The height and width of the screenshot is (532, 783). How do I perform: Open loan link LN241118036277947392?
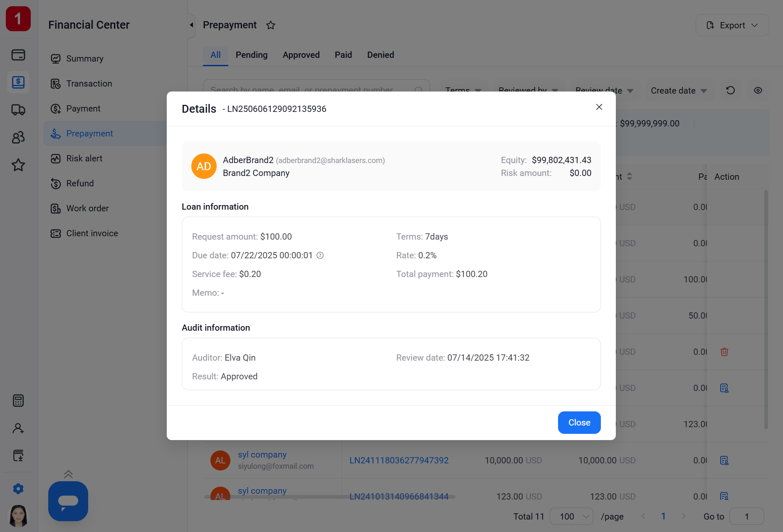[399, 460]
